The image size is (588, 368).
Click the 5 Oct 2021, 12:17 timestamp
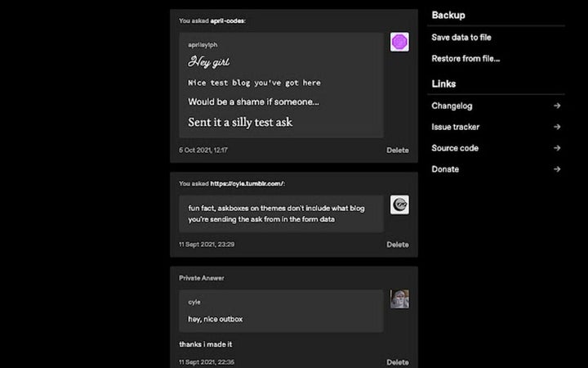[x=203, y=150]
